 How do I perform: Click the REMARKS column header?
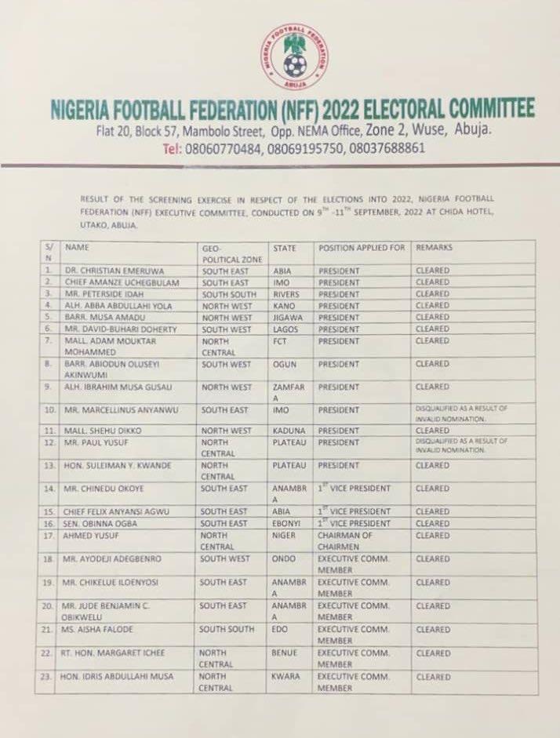tap(433, 248)
